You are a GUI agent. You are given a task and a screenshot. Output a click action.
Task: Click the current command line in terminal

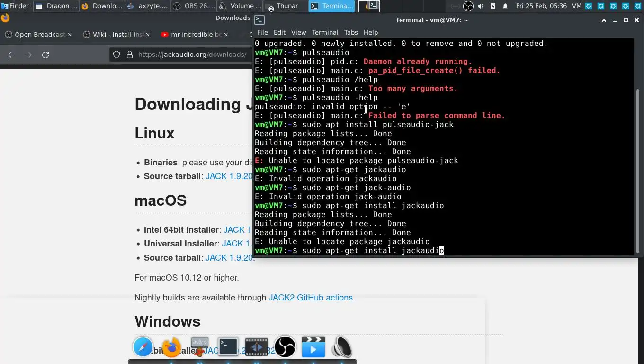tap(349, 251)
